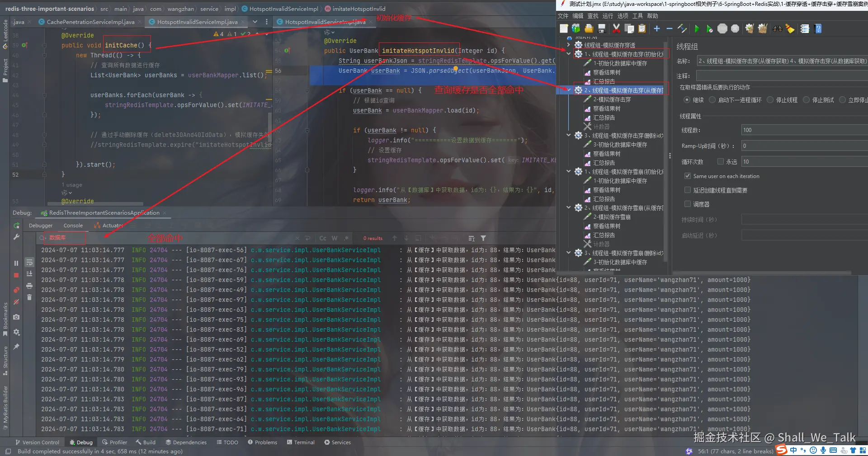Screen dimensions: 868x456
Task: Click the Rerun application icon in Debug panel
Action: coord(16,226)
